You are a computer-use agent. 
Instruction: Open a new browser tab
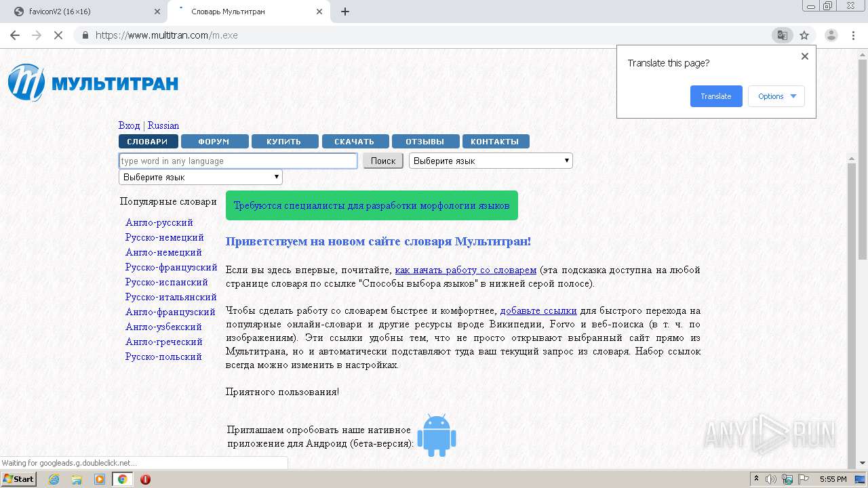click(345, 12)
